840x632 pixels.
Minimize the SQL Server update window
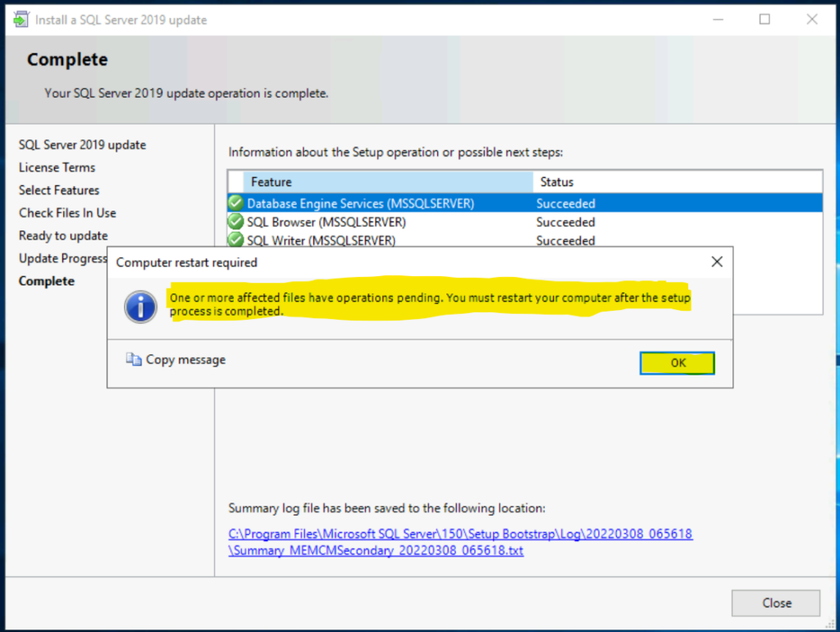tap(718, 20)
